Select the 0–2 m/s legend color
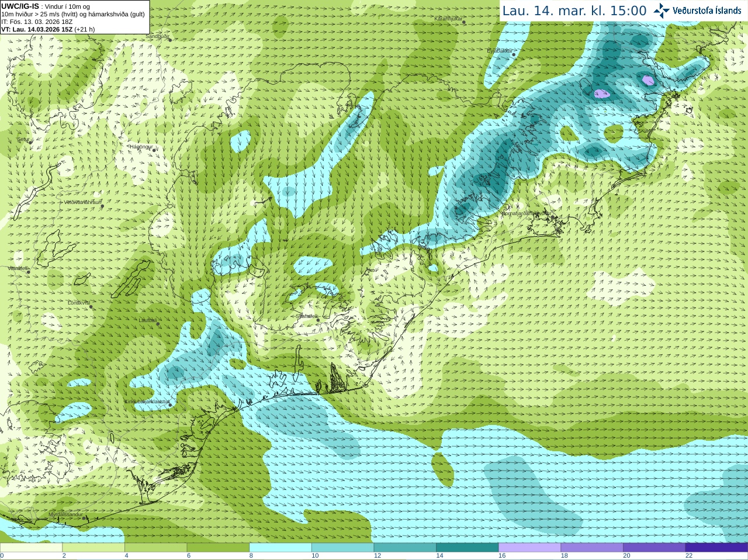 click(31, 548)
